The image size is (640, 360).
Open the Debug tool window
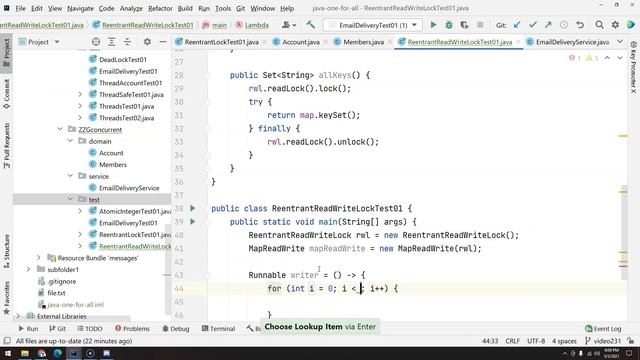[x=176, y=328]
